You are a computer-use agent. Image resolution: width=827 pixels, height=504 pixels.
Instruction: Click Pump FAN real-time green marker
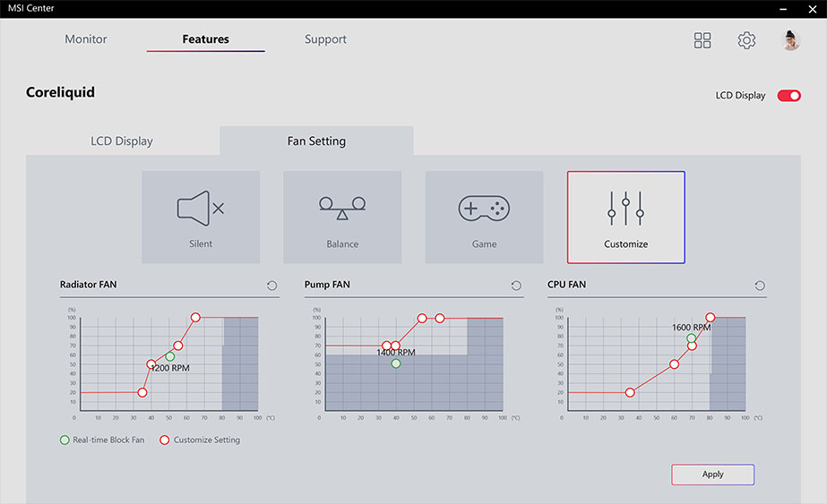pos(396,363)
